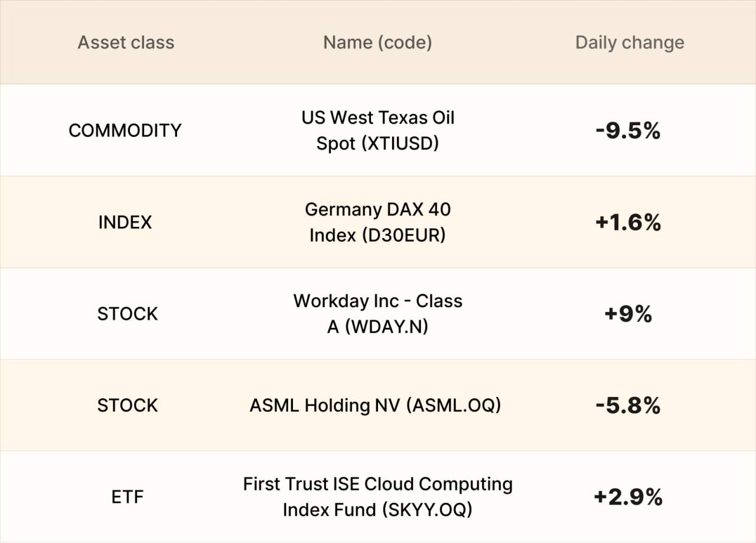Select the ETF asset class cell

[128, 498]
